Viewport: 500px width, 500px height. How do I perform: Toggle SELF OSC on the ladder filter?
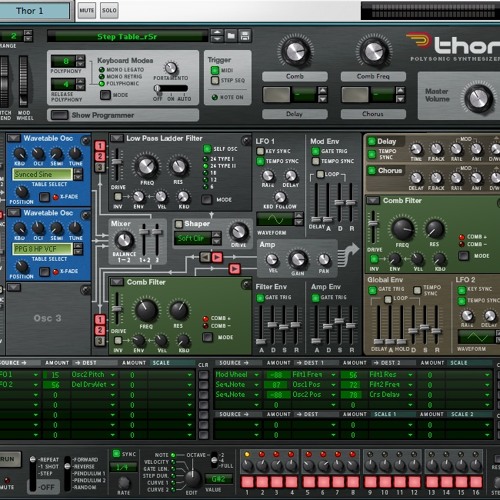point(207,149)
